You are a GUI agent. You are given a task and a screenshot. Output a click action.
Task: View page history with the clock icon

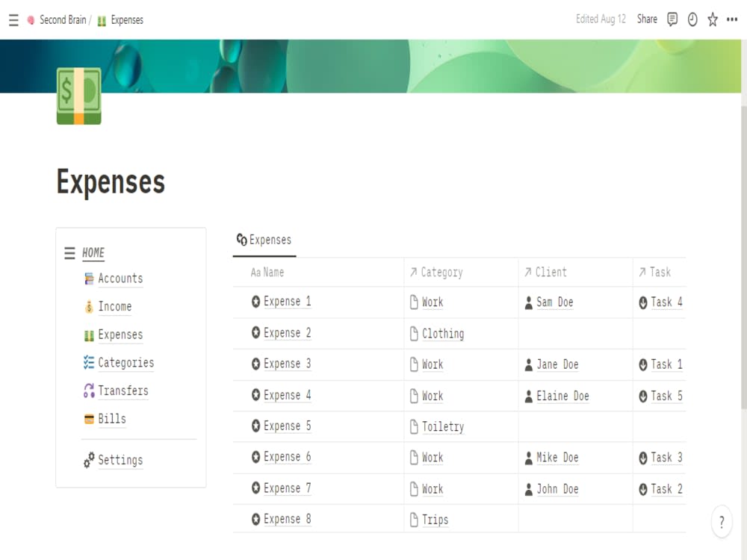(692, 19)
